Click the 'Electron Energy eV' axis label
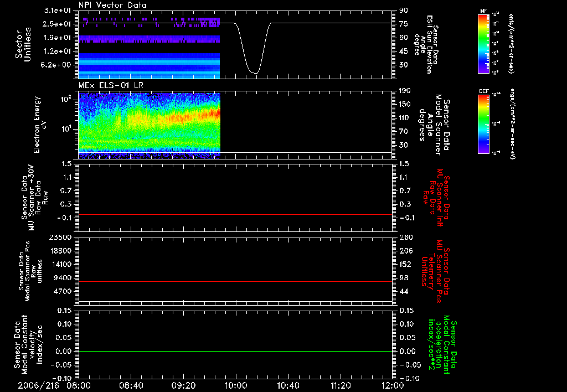Image resolution: width=567 pixels, height=392 pixels. point(40,125)
